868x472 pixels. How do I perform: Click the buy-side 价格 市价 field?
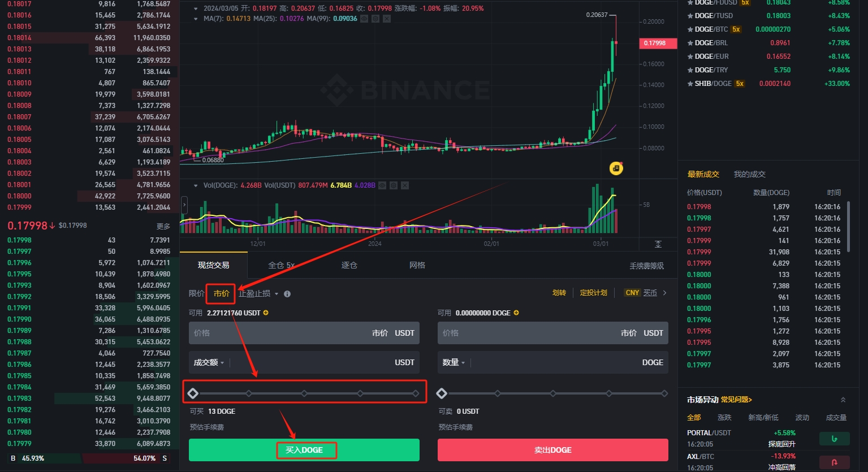(304, 333)
